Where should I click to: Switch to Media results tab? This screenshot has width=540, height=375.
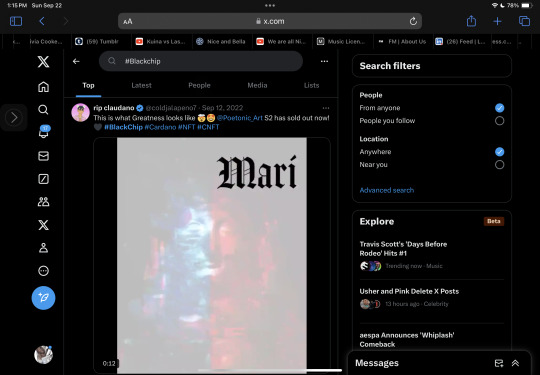pos(257,85)
